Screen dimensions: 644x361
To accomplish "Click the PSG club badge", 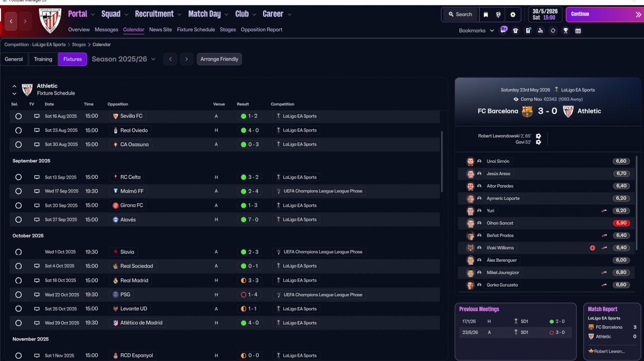I will pos(116,295).
